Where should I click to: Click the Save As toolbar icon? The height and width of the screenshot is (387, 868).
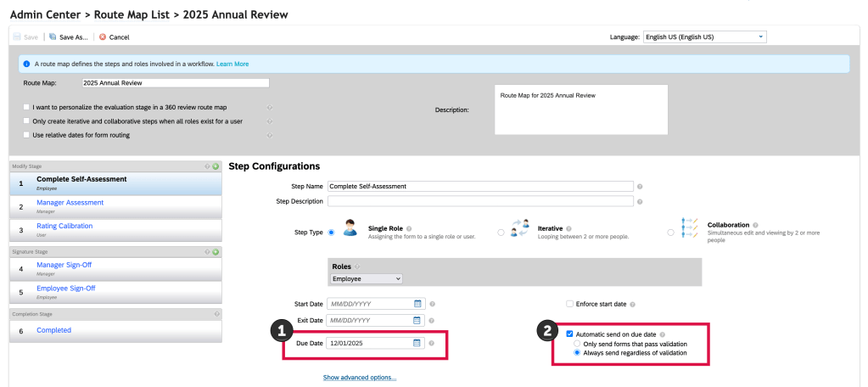(x=53, y=37)
